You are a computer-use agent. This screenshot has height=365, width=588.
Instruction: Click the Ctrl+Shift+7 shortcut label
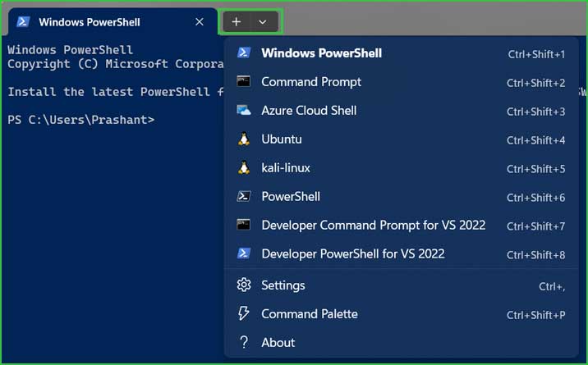click(x=536, y=226)
